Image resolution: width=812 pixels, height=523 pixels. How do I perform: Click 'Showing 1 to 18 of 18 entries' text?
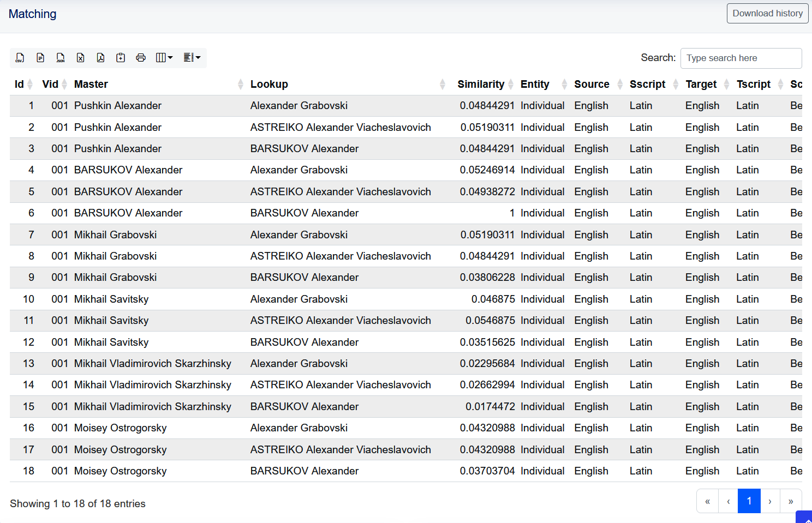[77, 504]
